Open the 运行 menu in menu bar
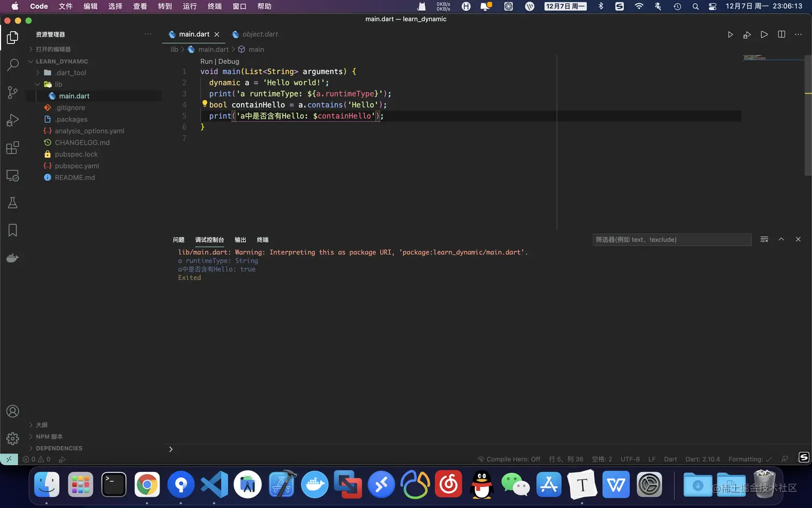The image size is (812, 508). point(190,6)
